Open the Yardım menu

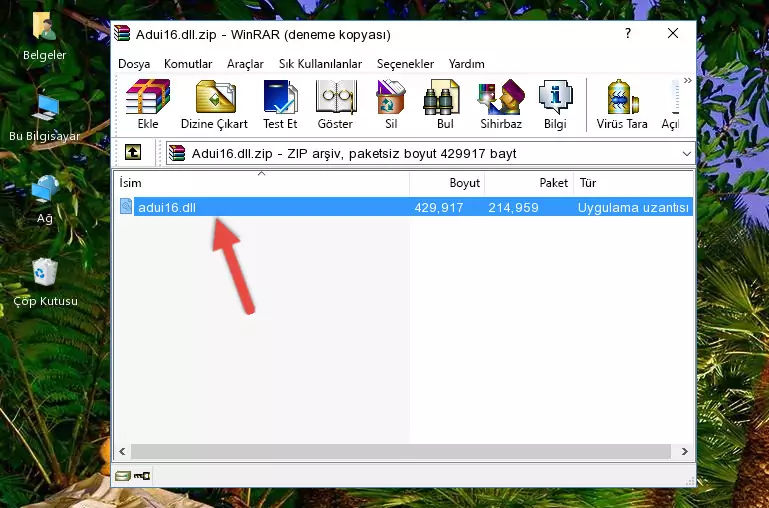pyautogui.click(x=466, y=64)
